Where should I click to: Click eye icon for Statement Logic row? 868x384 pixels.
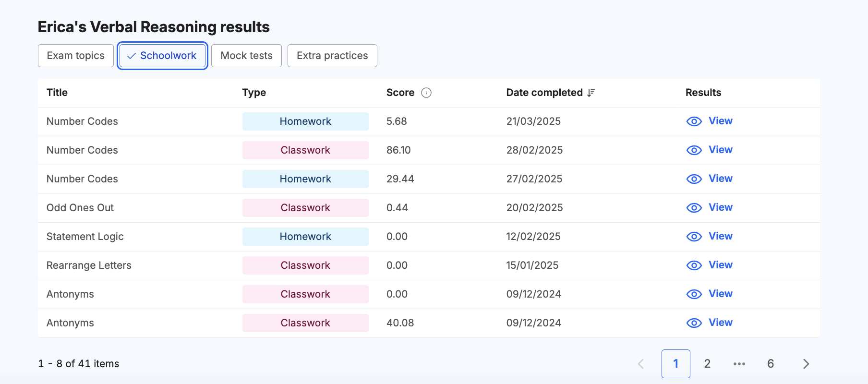point(694,237)
